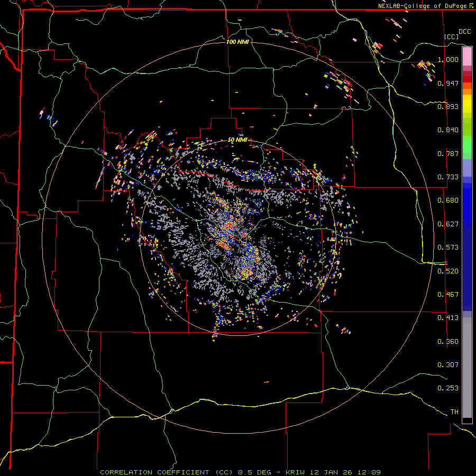Image resolution: width=476 pixels, height=476 pixels.
Task: Click the 0.520 legend value
Action: click(448, 271)
